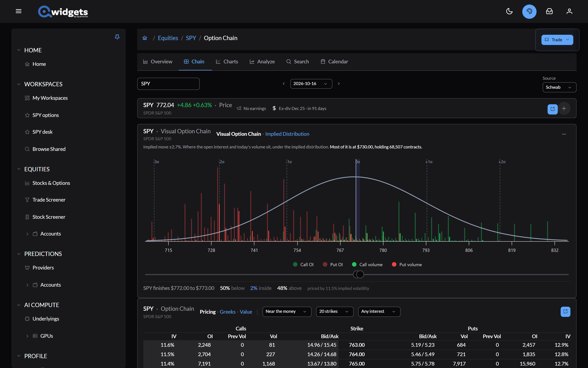Screen dimensions: 588x368
Task: Toggle Put volume legend series
Action: [x=407, y=265]
